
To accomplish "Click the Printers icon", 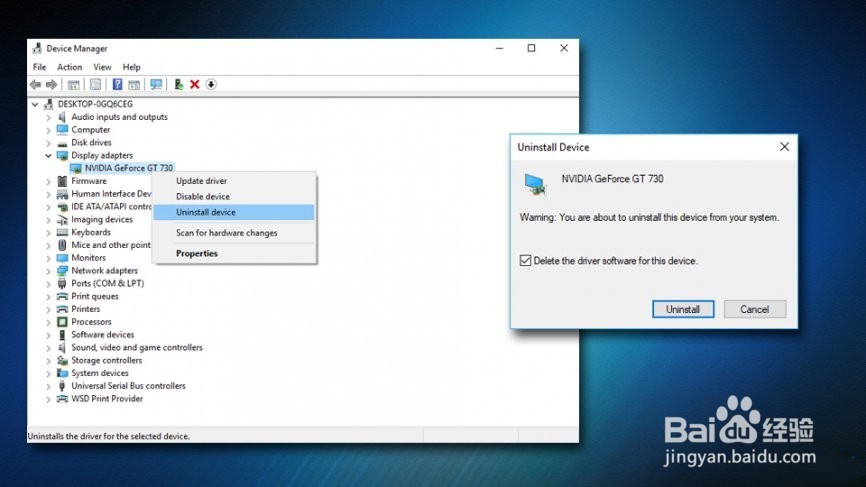I will click(62, 309).
